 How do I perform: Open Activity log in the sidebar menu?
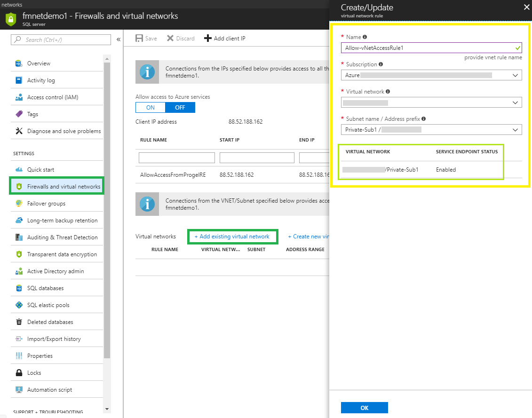57,80
